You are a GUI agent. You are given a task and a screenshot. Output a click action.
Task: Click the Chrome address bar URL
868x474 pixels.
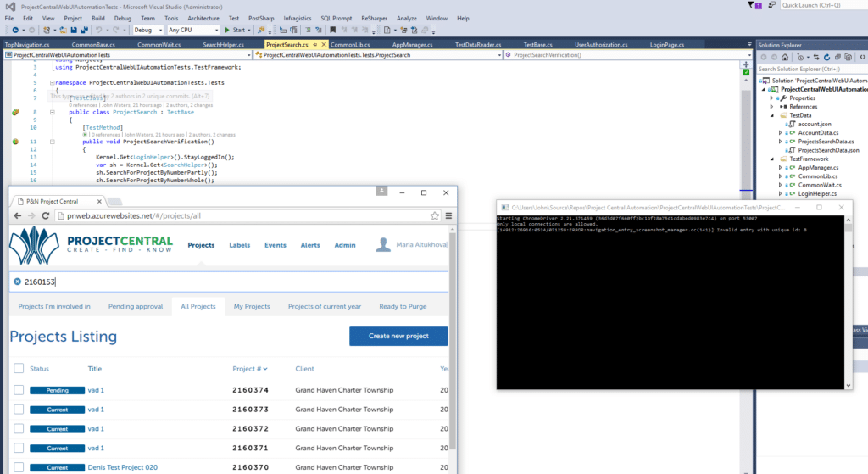point(133,216)
